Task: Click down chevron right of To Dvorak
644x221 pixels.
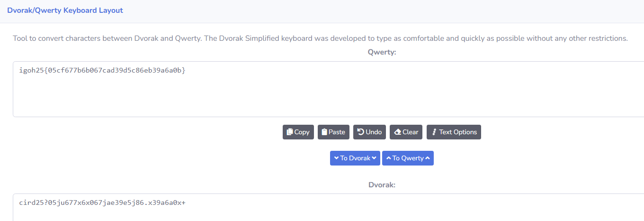Action: [x=374, y=158]
